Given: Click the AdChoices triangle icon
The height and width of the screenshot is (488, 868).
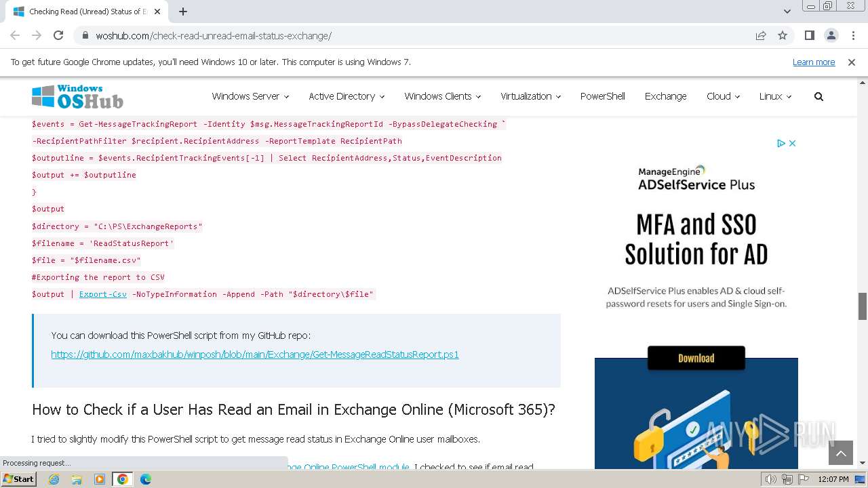Looking at the screenshot, I should coord(781,143).
